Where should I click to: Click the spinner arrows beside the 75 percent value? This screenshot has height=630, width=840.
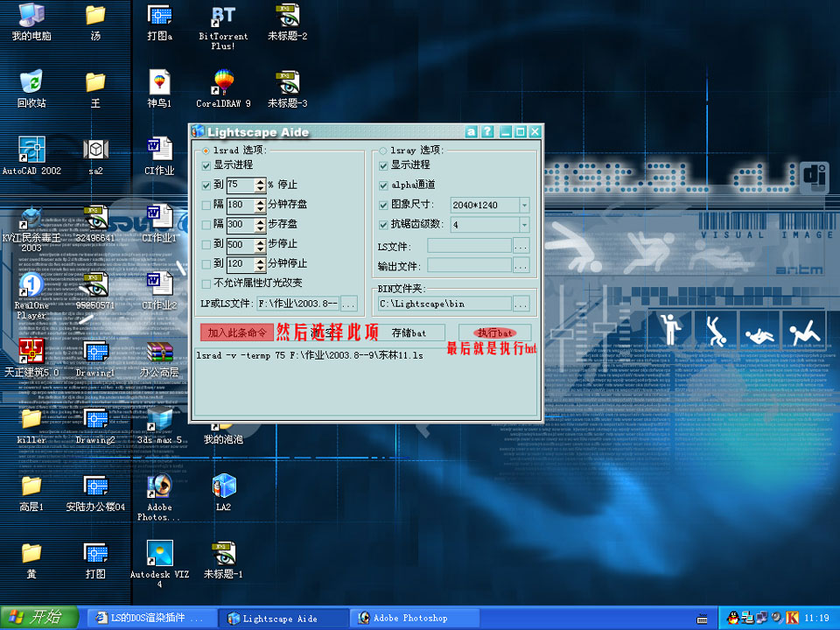point(261,185)
